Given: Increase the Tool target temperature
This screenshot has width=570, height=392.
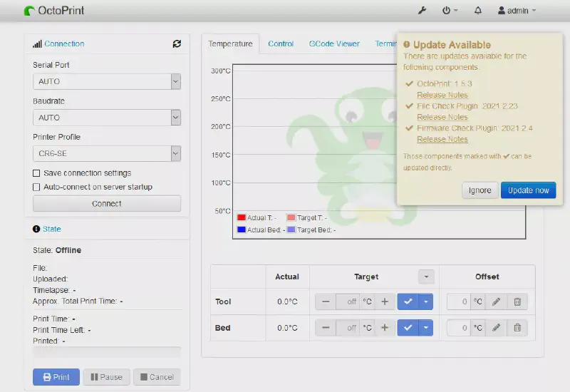Looking at the screenshot, I should (x=385, y=301).
